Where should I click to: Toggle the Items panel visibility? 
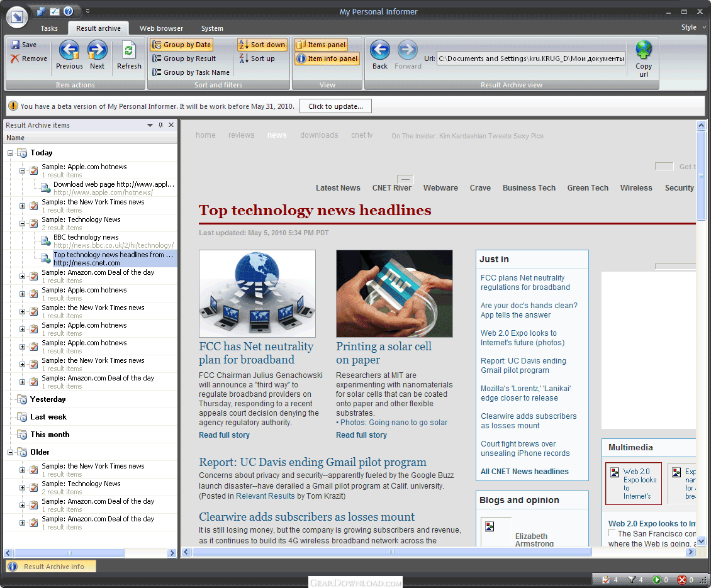(322, 45)
